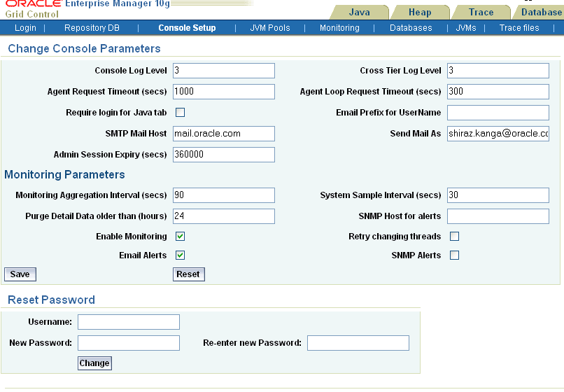Click the SMTP Mail Host field
The image size is (564, 392).
(x=224, y=134)
